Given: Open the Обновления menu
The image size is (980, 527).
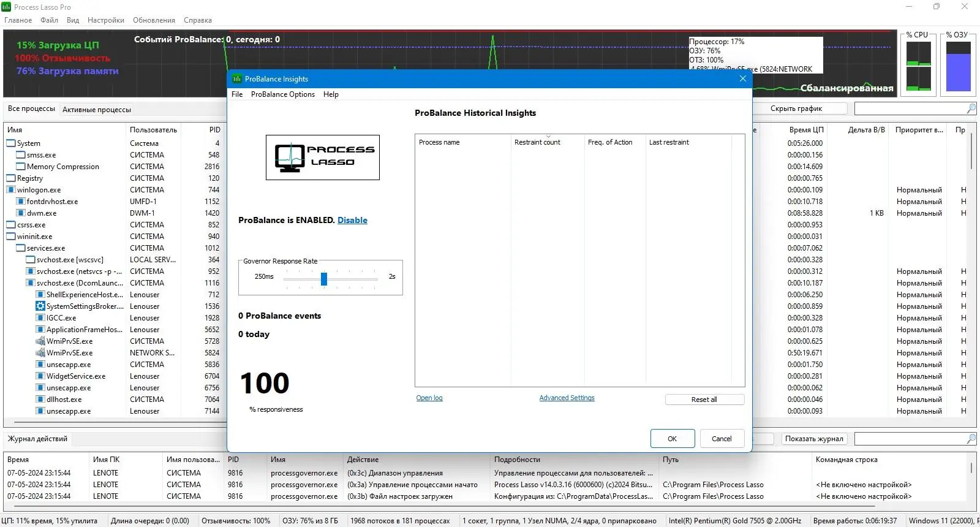Looking at the screenshot, I should (155, 20).
